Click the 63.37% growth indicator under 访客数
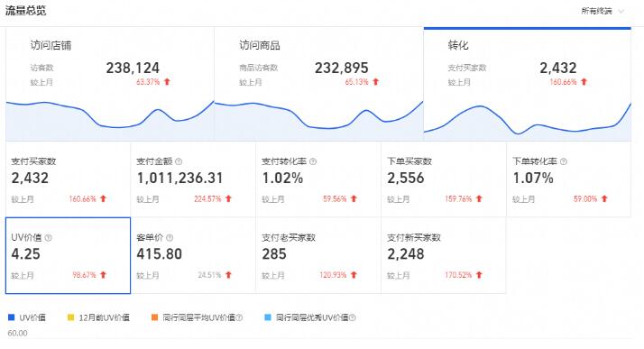644x349 pixels. coord(153,82)
